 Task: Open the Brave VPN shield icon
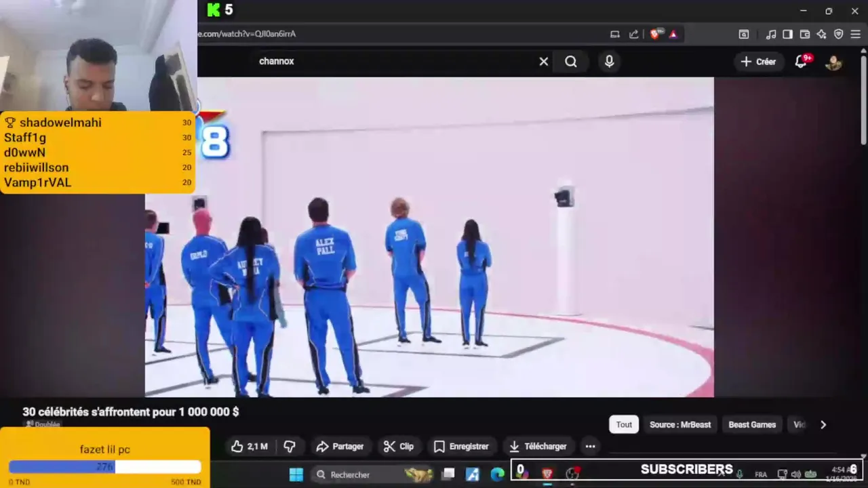pyautogui.click(x=839, y=34)
